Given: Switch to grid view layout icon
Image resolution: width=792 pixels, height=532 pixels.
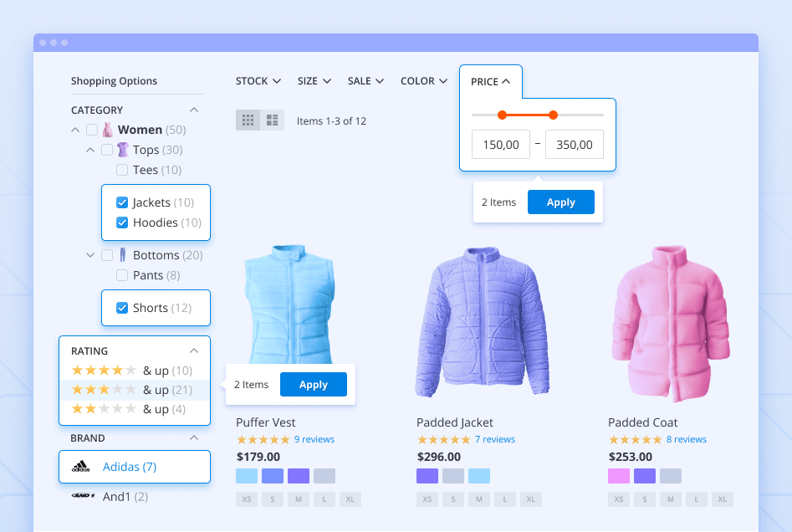Looking at the screenshot, I should click(248, 120).
